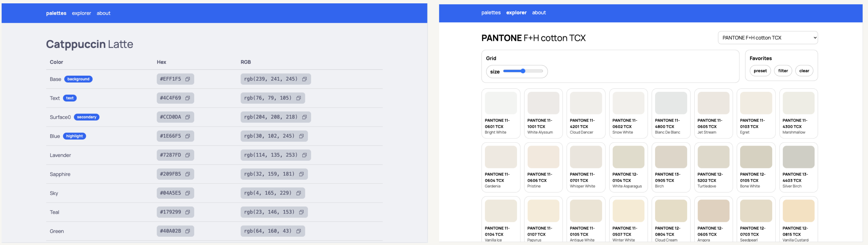The width and height of the screenshot is (868, 245).
Task: Copy the Sky RGB value
Action: click(298, 193)
